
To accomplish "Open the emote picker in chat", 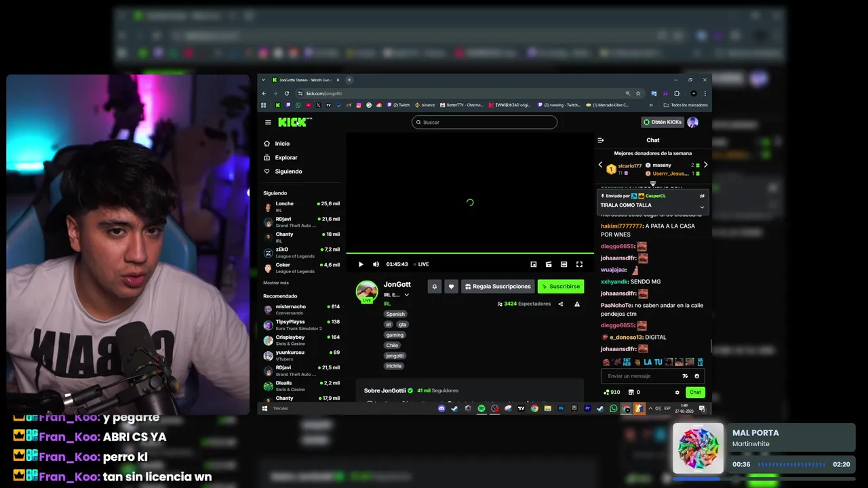I will pos(696,376).
